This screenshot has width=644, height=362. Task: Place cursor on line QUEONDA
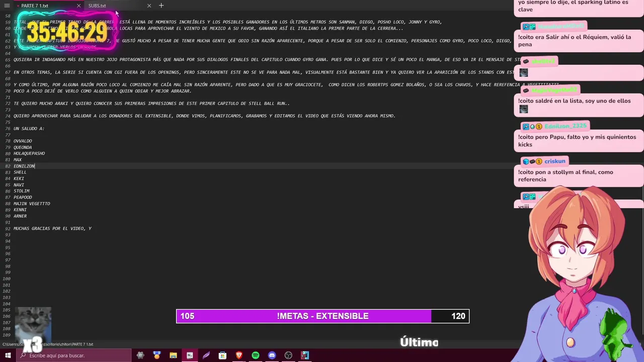tap(23, 147)
